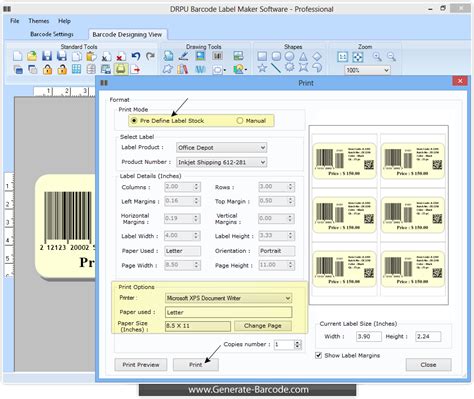Viewport: 474px width, 399px height.
Task: Click the Copies number input field
Action: 284,344
